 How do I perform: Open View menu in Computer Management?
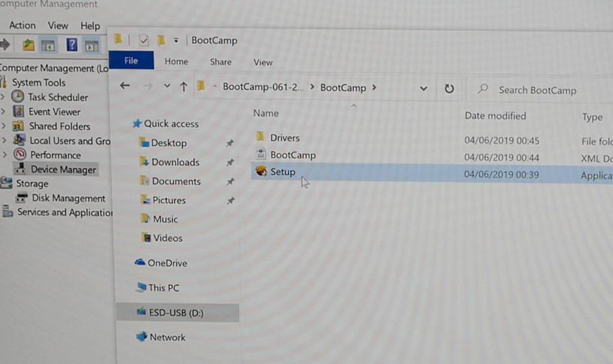point(58,25)
